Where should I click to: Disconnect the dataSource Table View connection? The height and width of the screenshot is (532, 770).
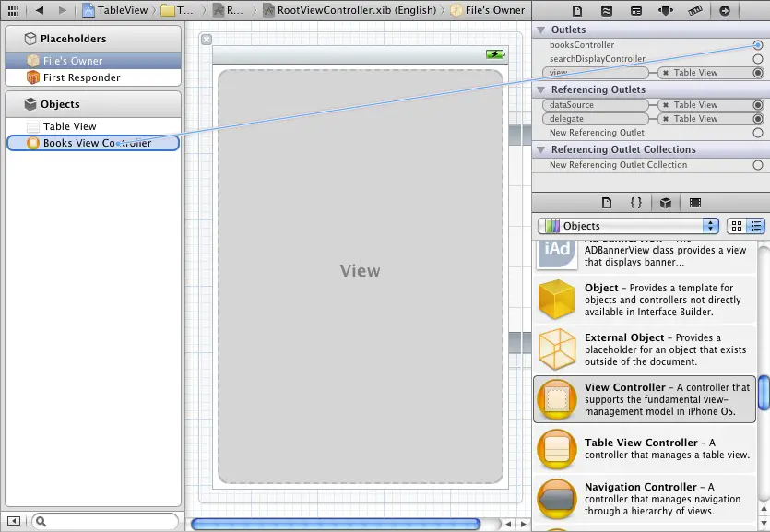pos(667,105)
